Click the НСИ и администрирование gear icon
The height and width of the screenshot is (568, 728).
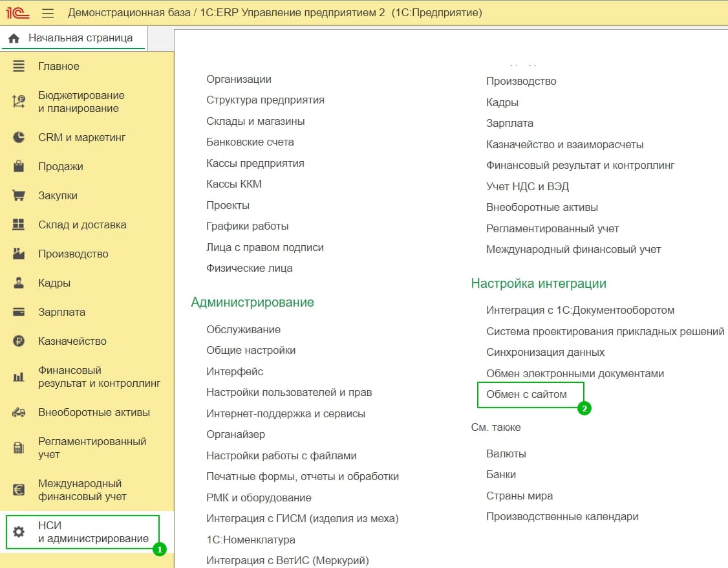(19, 532)
